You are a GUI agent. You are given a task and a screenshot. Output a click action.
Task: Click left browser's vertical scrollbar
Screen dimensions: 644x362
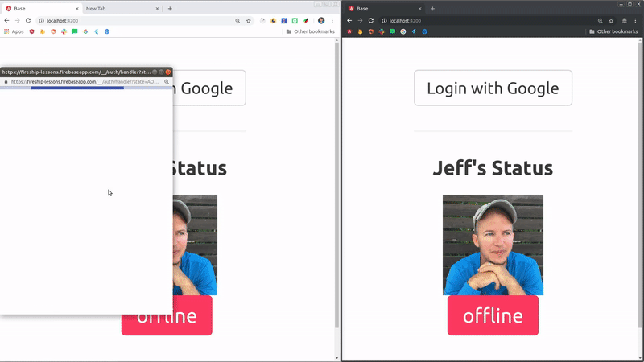coord(336,201)
